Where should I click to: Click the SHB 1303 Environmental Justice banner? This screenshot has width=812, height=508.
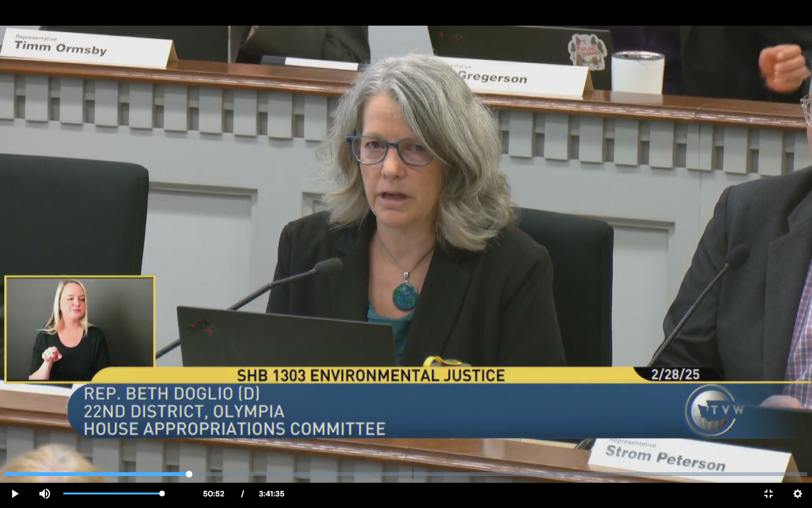370,375
